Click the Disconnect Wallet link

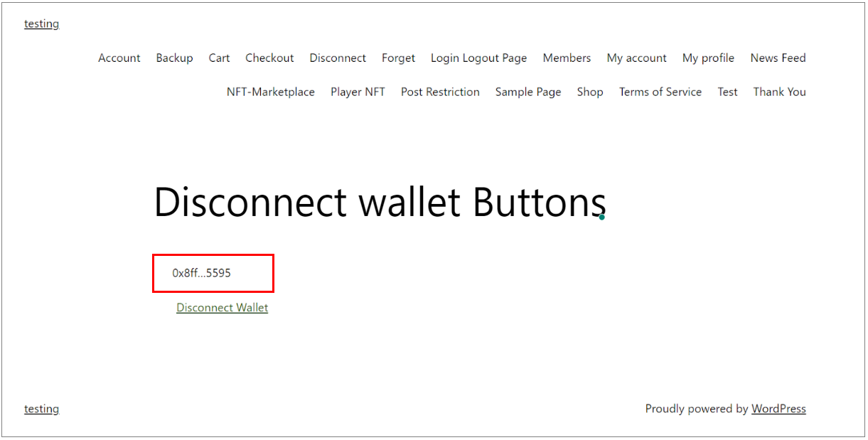click(223, 308)
